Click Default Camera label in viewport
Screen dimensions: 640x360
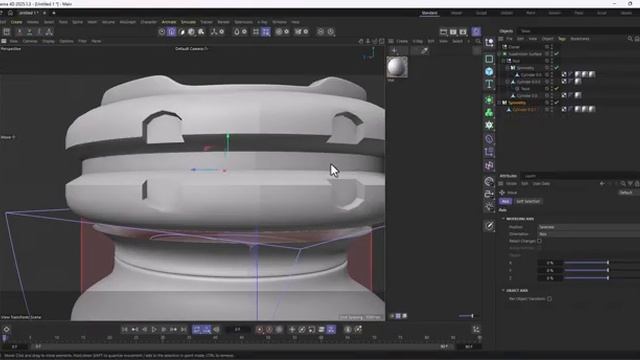click(x=191, y=49)
